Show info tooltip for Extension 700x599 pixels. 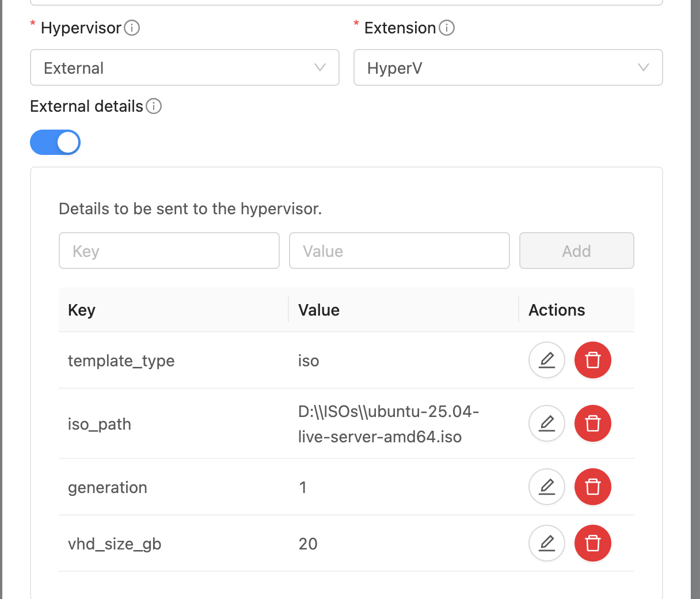[447, 28]
